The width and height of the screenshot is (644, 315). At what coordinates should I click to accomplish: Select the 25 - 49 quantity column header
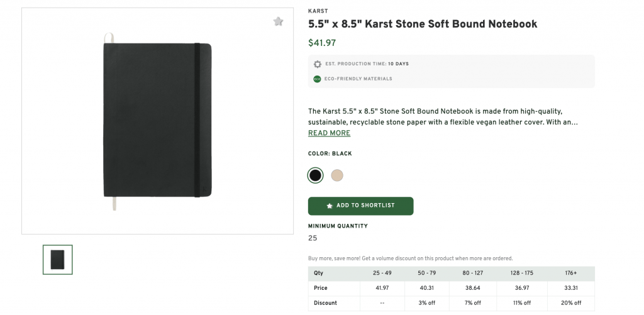click(382, 273)
